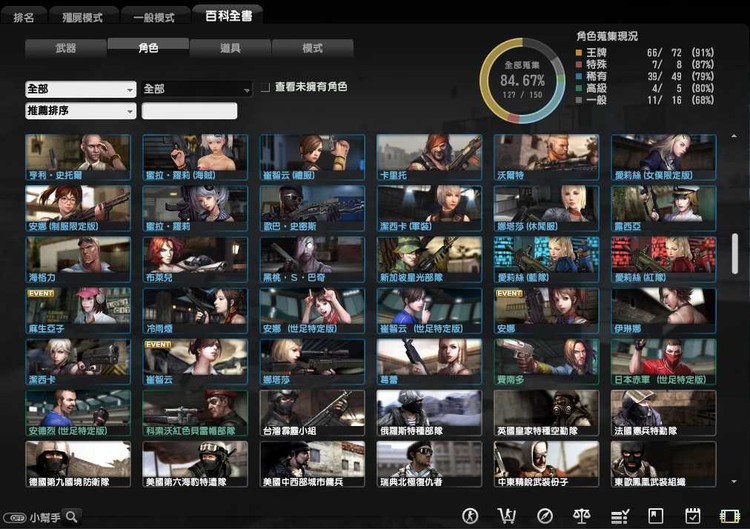Open the 新加坡星光部隊 card
750x529 pixels.
click(430, 259)
